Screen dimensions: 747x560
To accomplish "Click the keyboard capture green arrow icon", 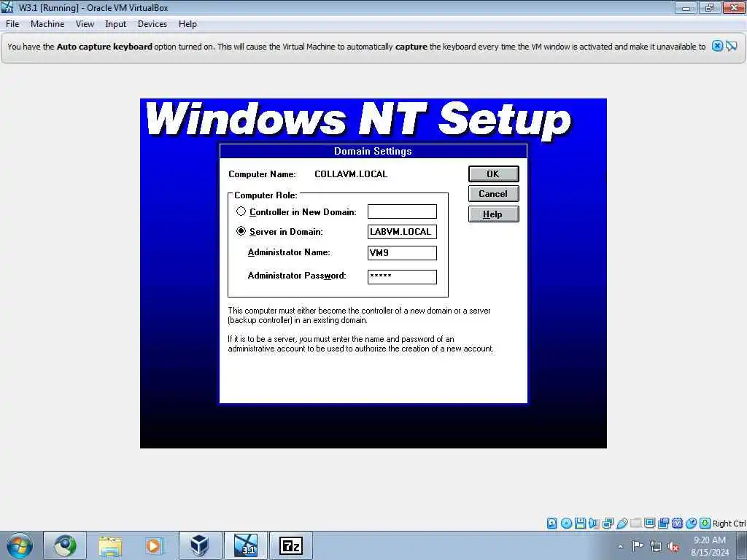I will click(x=705, y=524).
